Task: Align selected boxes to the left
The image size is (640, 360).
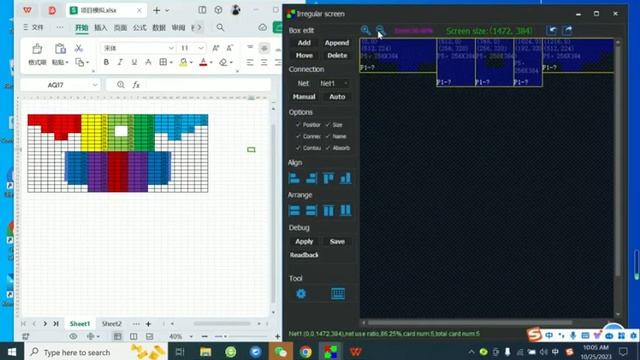Action: (294, 178)
